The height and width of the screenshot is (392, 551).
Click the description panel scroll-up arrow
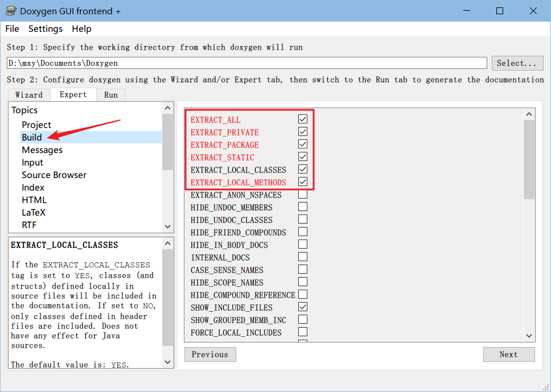[167, 244]
